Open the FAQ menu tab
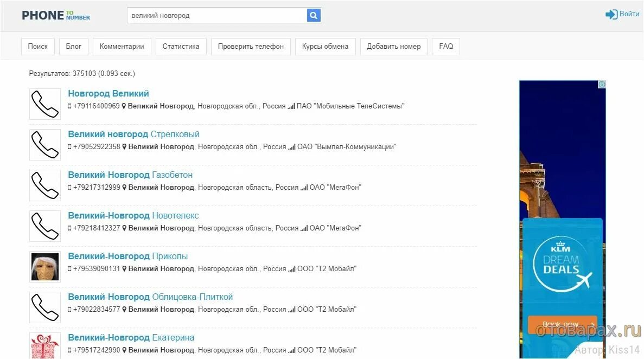644x359 pixels. (446, 47)
